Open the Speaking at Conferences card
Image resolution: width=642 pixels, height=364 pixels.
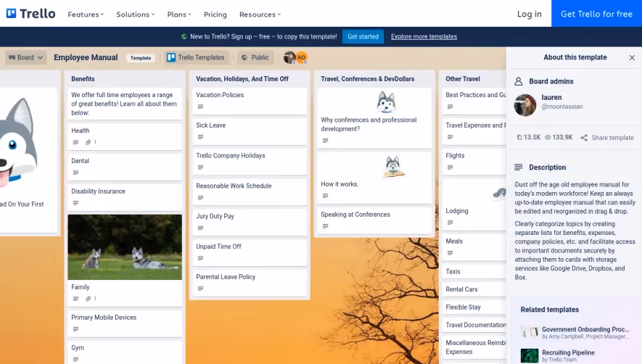point(374,220)
